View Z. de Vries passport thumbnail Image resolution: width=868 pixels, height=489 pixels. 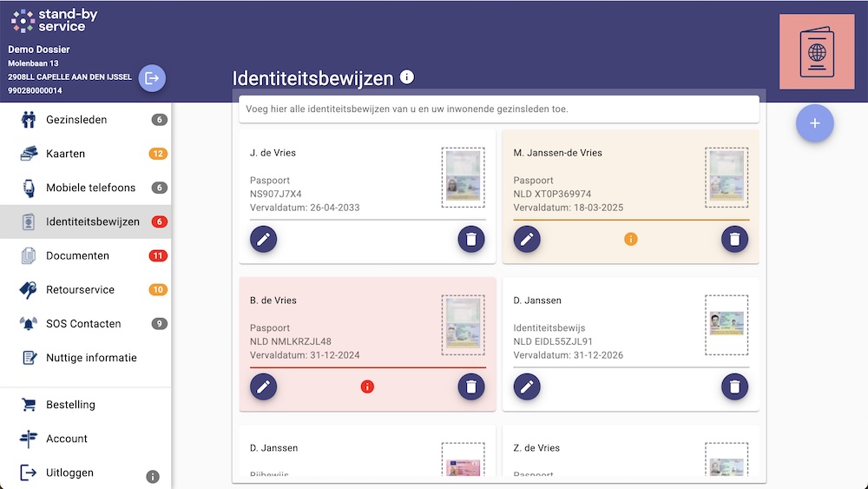727,459
